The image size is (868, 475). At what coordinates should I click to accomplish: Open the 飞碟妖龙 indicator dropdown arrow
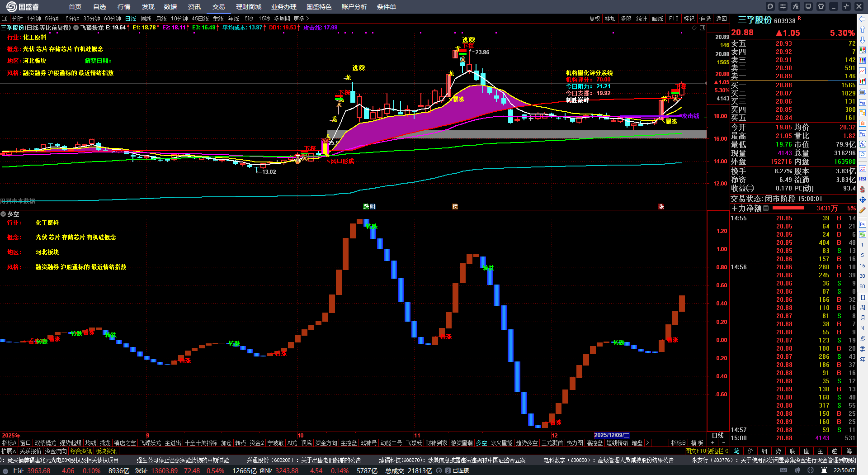(76, 28)
